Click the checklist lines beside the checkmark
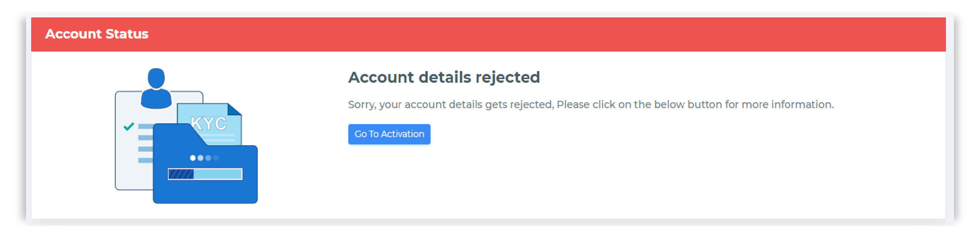 pos(145,143)
